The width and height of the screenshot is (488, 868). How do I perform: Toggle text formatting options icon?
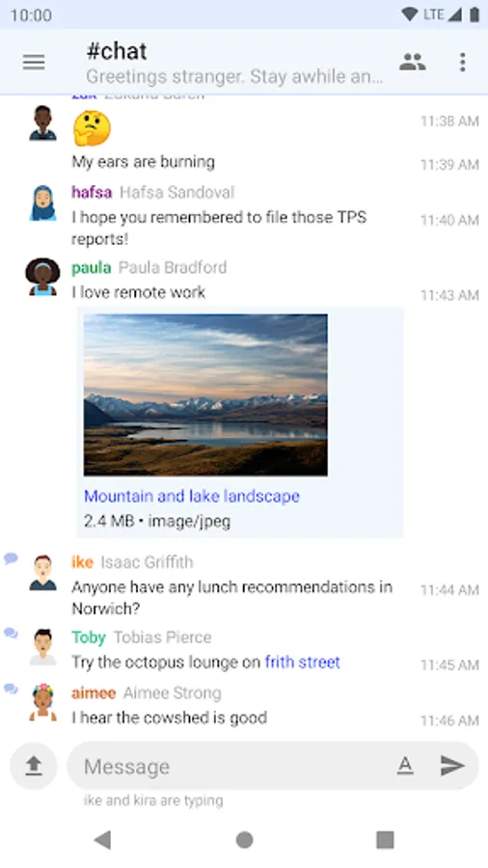pos(405,766)
